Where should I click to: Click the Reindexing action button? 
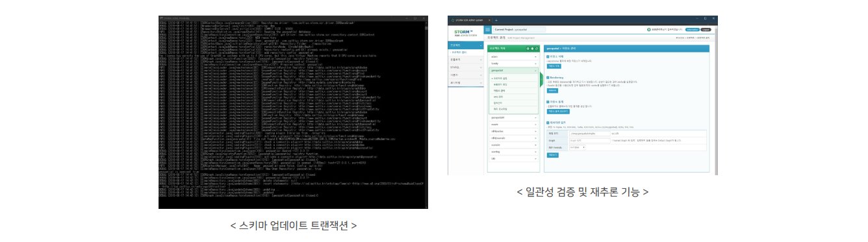[552, 90]
